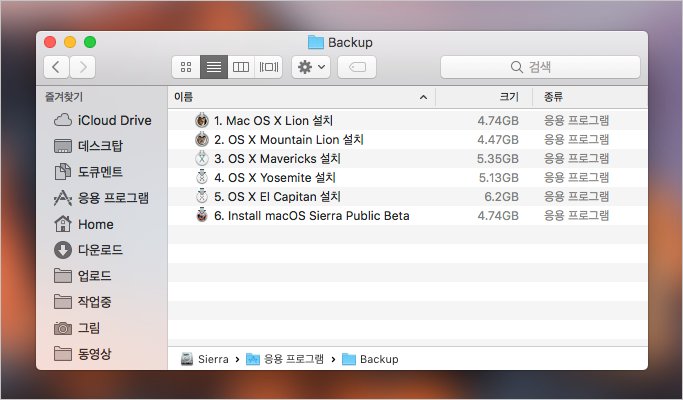The width and height of the screenshot is (683, 400).
Task: Open 다운로드 in the sidebar
Action: (88, 250)
